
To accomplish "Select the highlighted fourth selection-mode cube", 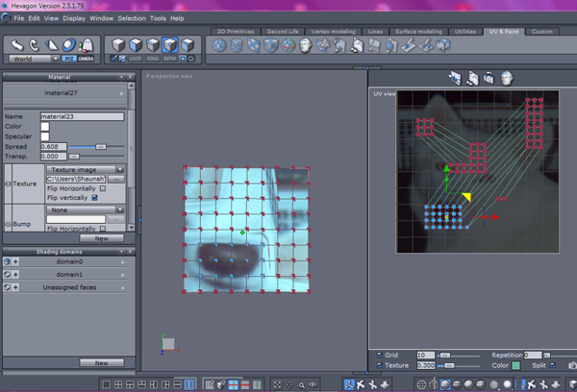I will click(169, 44).
